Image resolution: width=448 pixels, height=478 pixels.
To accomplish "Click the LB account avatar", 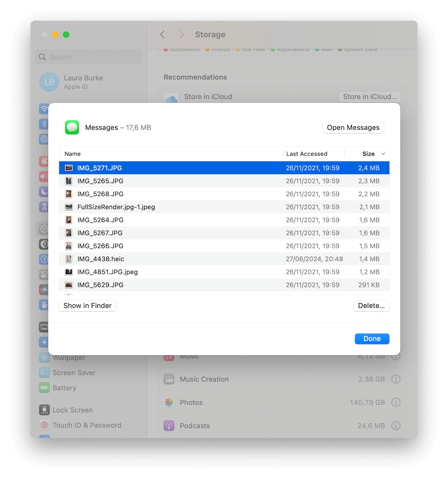I will (x=49, y=82).
